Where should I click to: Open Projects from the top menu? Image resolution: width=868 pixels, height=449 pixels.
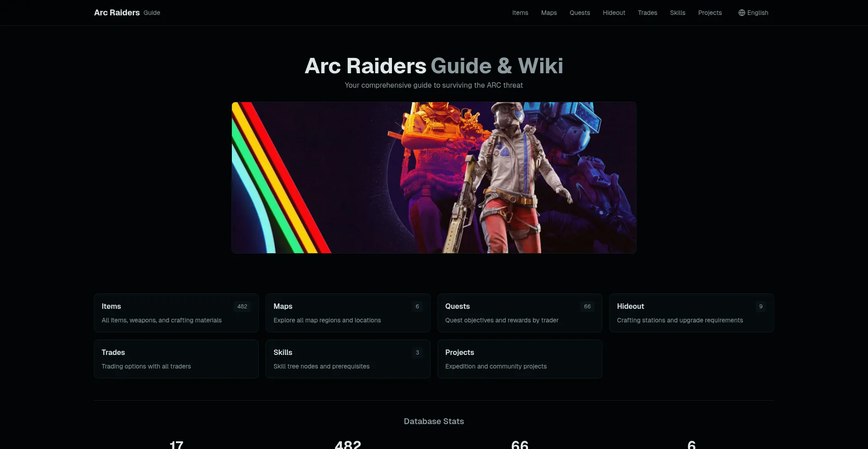[x=710, y=13]
